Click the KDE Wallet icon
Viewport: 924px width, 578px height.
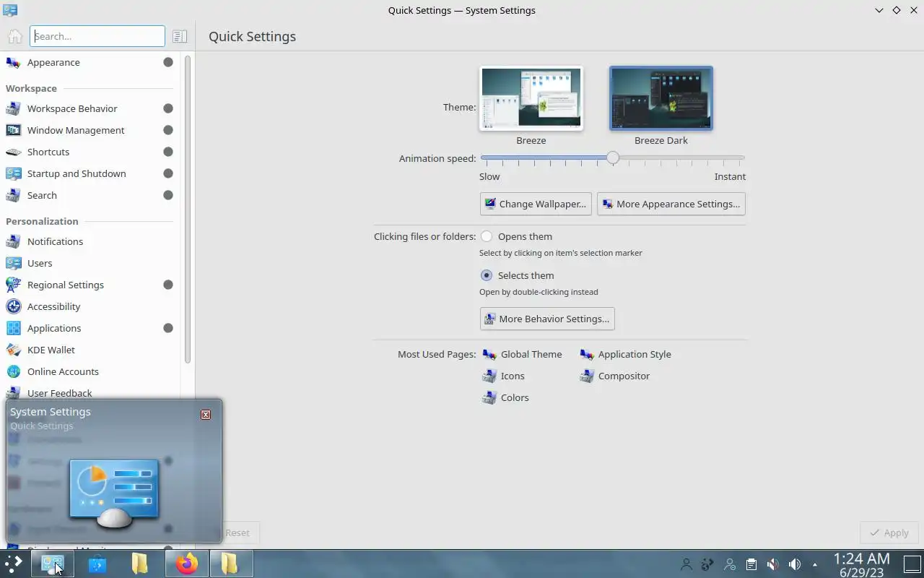point(13,350)
